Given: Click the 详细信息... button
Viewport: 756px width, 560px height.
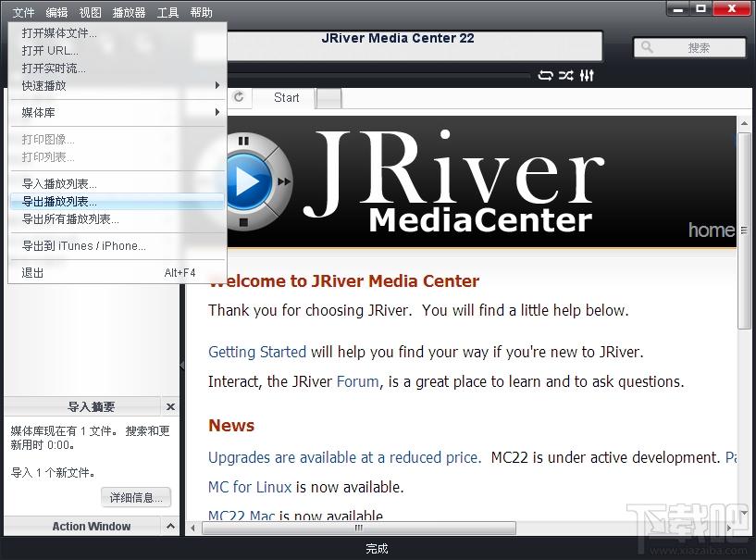Looking at the screenshot, I should [136, 497].
